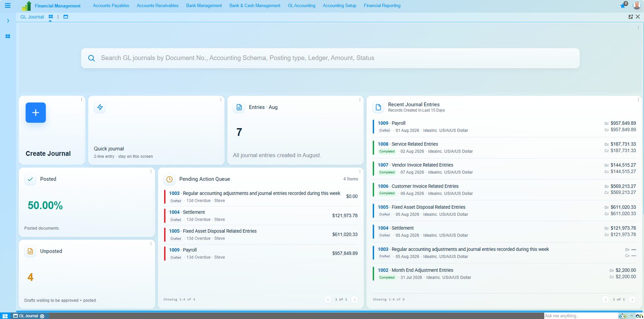Screen dimensions: 644x319
Task: Click the Pending Action Queue clock icon
Action: (169, 179)
